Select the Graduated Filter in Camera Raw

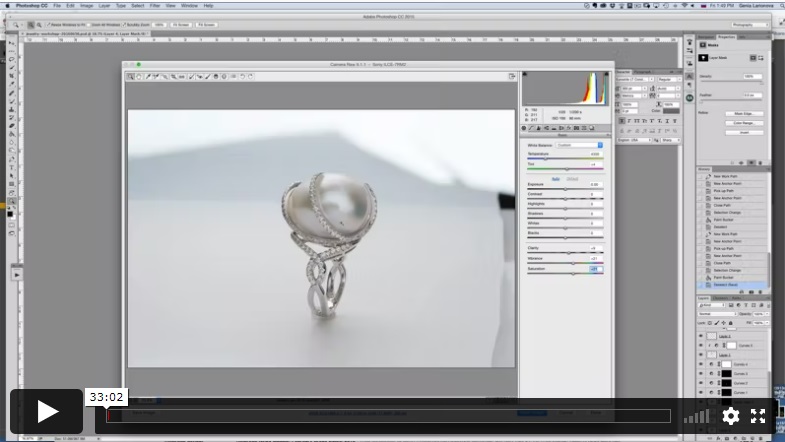[216, 77]
